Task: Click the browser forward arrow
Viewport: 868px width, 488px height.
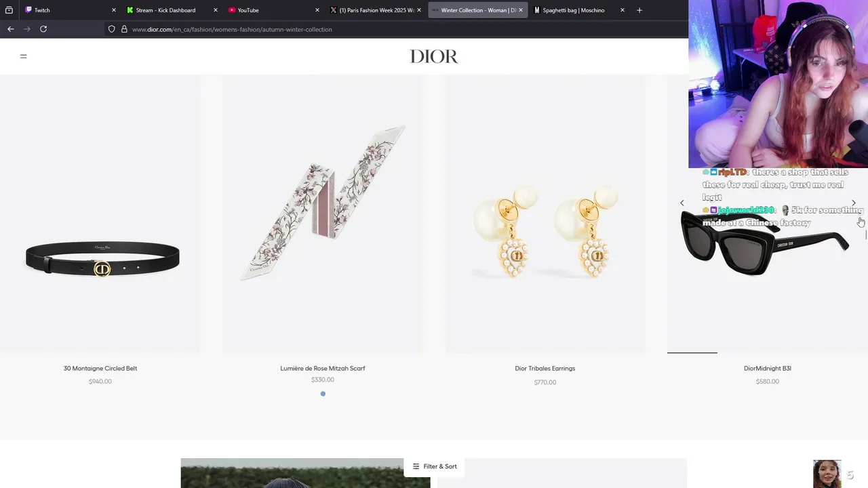Action: tap(27, 29)
